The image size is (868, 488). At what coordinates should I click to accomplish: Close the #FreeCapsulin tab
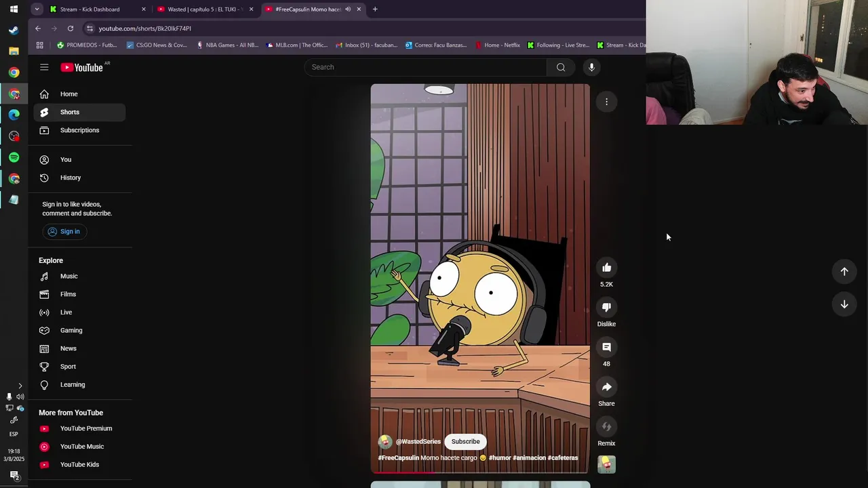click(359, 9)
